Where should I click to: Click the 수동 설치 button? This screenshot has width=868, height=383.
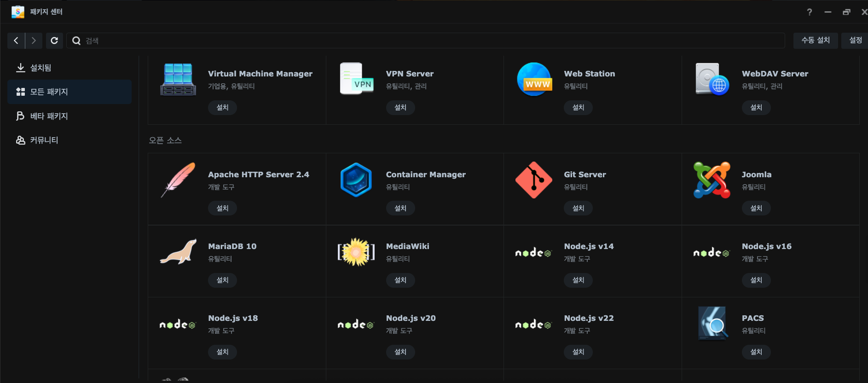click(815, 41)
